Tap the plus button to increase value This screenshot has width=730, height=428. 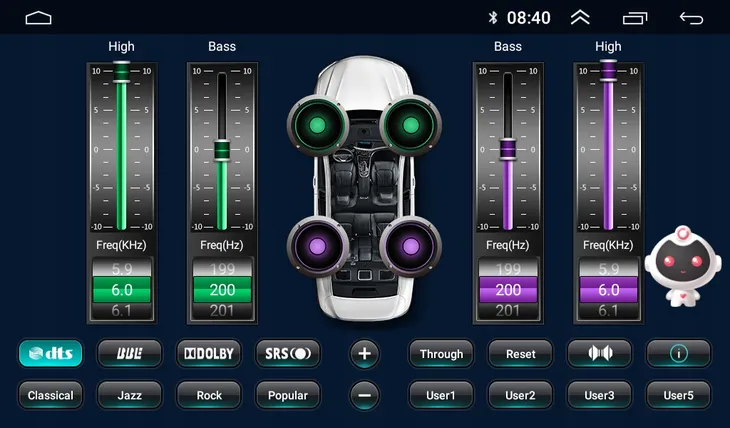pyautogui.click(x=365, y=353)
